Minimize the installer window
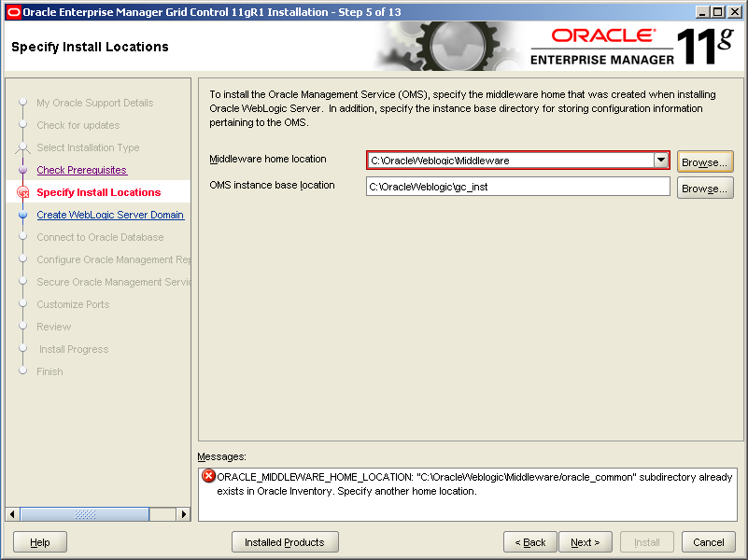This screenshot has width=748, height=560. [x=701, y=12]
